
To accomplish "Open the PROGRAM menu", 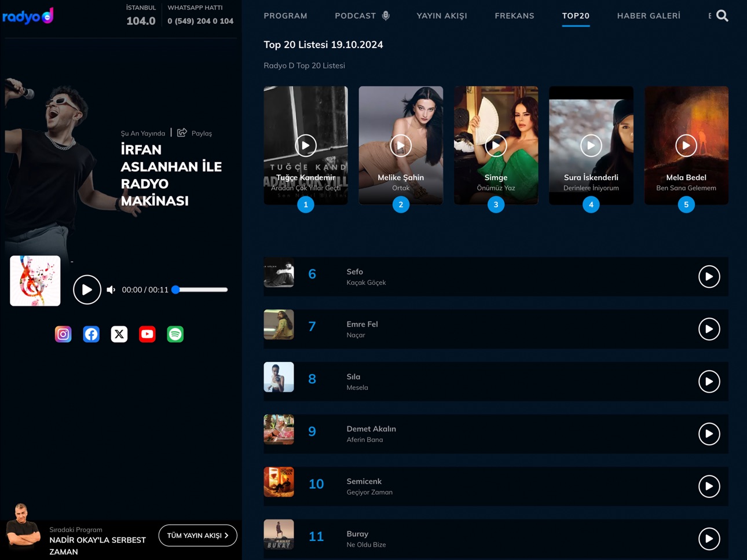I will [285, 16].
